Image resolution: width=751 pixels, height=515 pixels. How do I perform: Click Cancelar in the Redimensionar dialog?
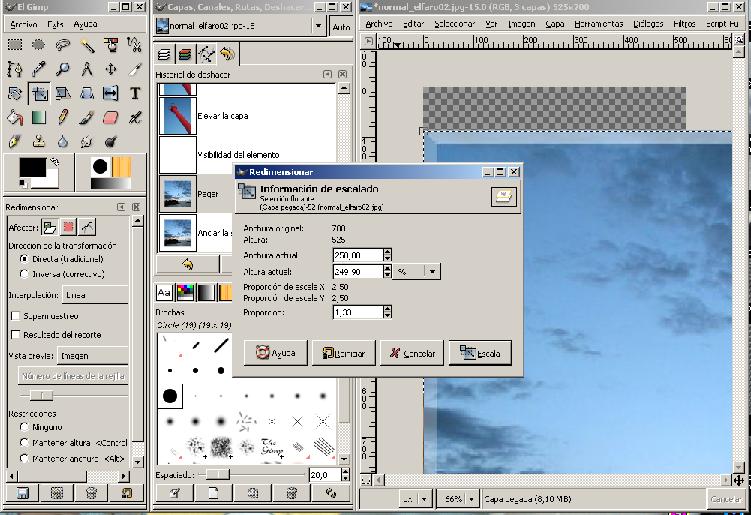click(412, 353)
